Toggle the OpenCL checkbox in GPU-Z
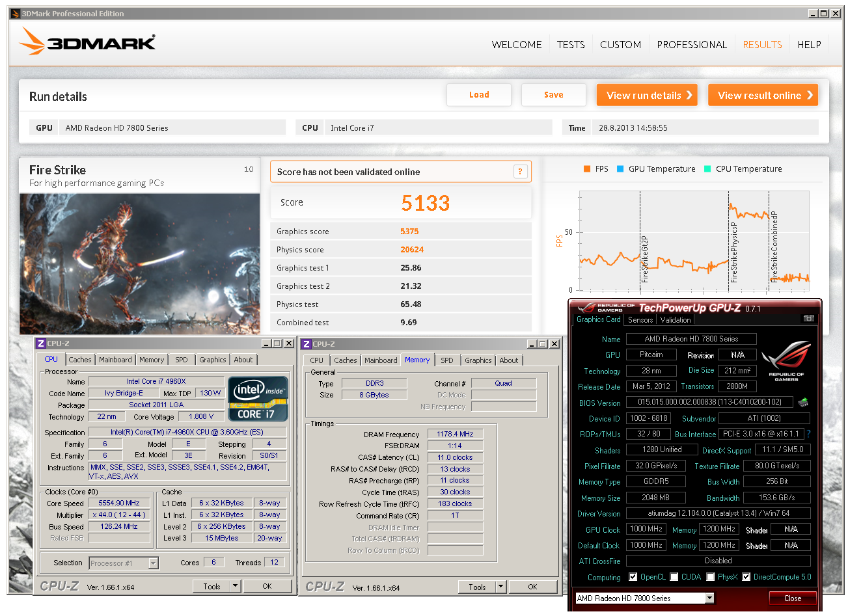This screenshot has height=616, width=848. coord(633,577)
